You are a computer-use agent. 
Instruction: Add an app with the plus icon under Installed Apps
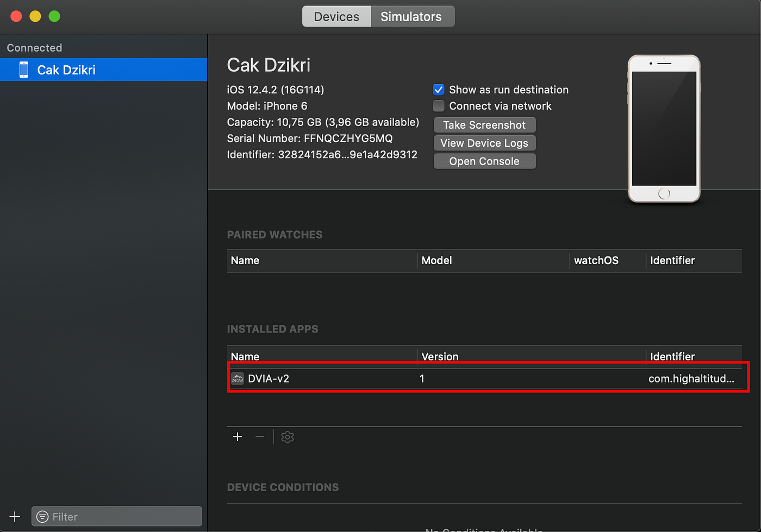tap(238, 437)
